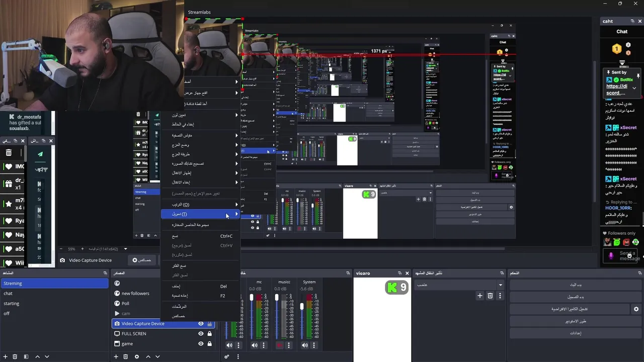Open Settings button in Controls panel
Image resolution: width=644 pixels, height=362 pixels.
tap(576, 333)
